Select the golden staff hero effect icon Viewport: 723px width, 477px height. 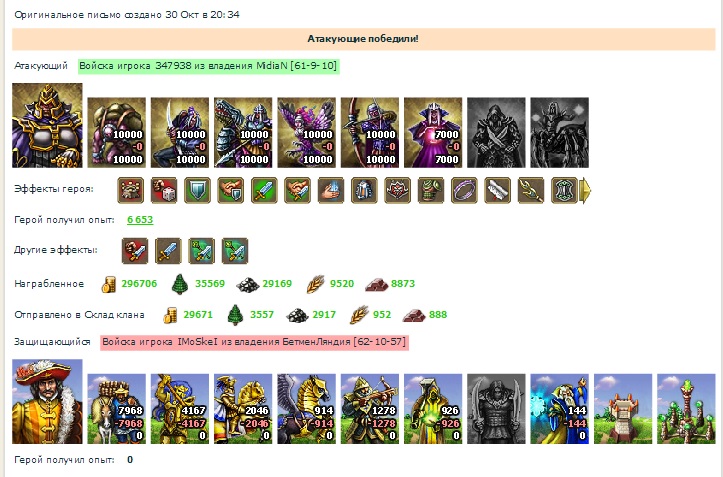pyautogui.click(x=531, y=190)
